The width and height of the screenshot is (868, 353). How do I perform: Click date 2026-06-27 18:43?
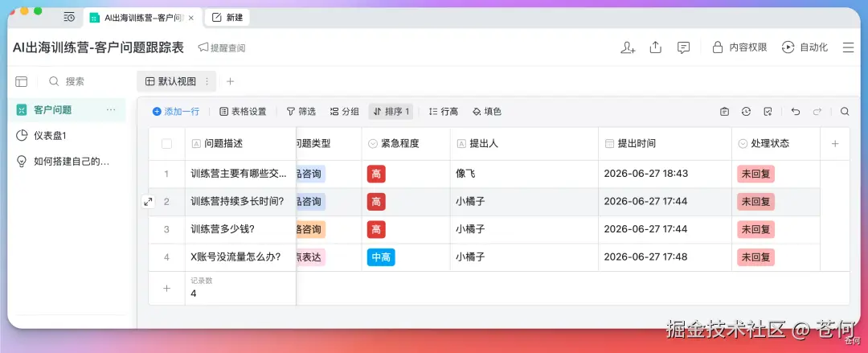pyautogui.click(x=646, y=174)
